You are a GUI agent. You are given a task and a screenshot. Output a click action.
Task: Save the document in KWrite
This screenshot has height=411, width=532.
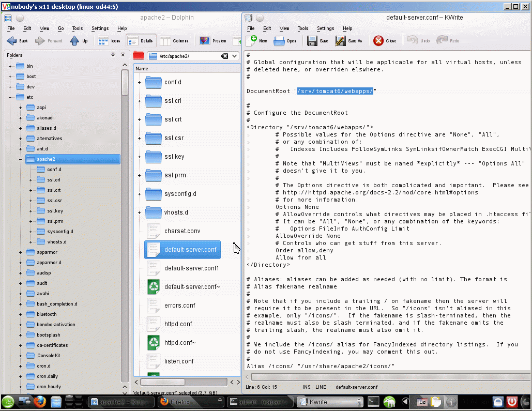pyautogui.click(x=317, y=41)
